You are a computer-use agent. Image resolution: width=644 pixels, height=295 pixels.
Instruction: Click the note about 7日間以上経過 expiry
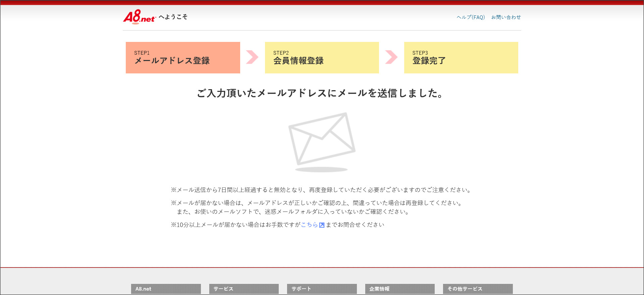(321, 190)
